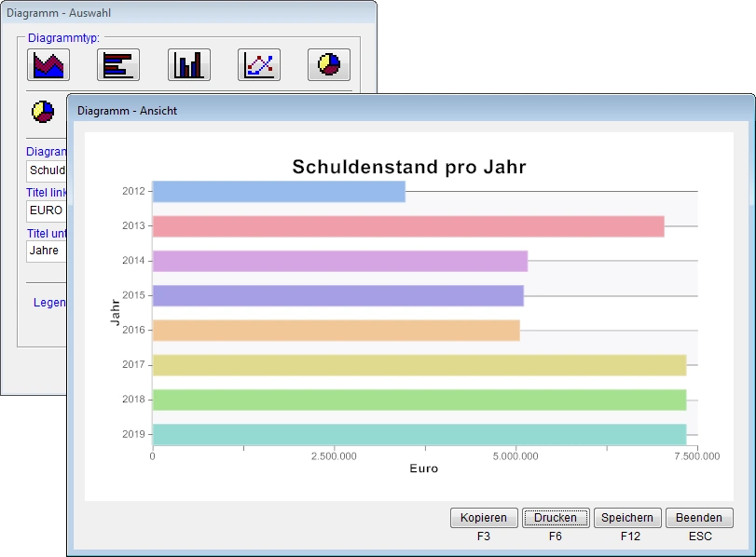Select the area chart diagram type
Viewport: 756px width, 557px height.
(x=48, y=65)
